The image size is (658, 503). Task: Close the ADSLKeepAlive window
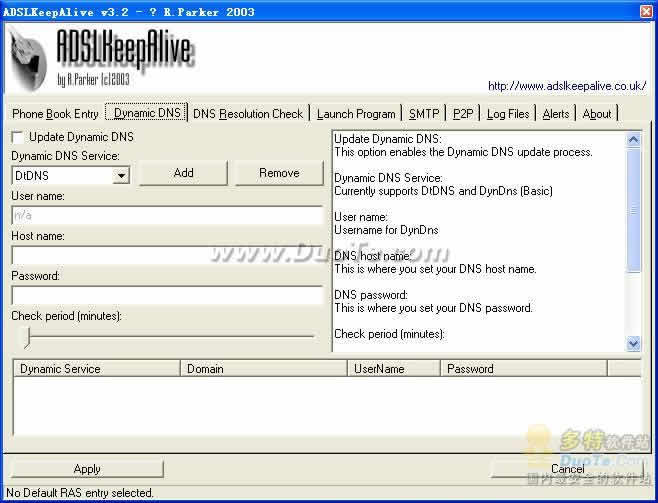[647, 11]
